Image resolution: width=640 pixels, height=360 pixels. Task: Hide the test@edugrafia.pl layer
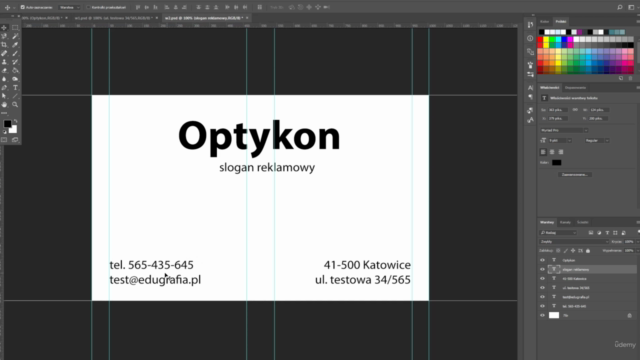tap(542, 297)
